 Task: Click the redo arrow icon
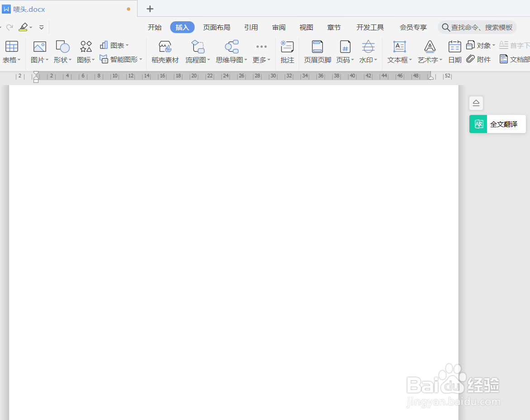10,27
